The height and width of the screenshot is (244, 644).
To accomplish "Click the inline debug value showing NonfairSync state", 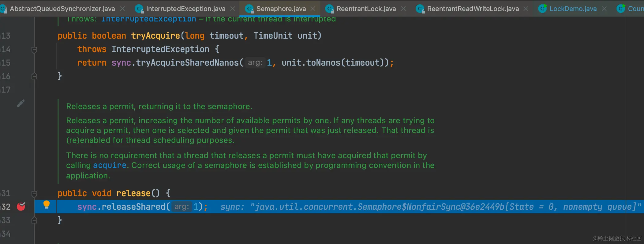I will click(431, 207).
